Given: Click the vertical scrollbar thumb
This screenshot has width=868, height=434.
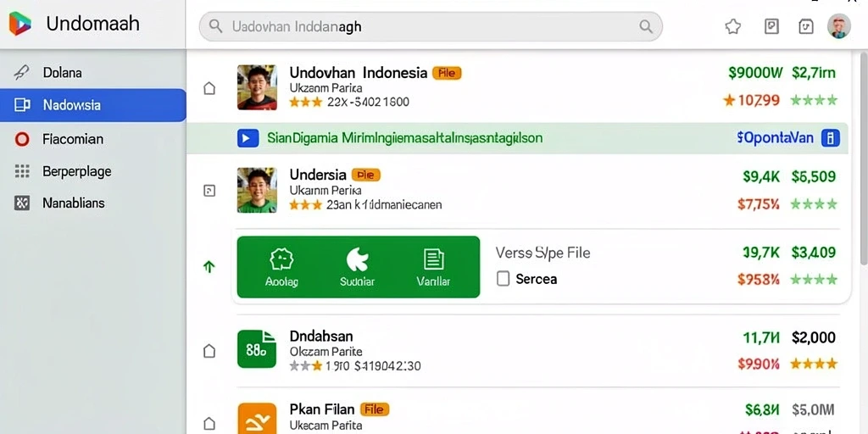Looking at the screenshot, I should [864, 158].
